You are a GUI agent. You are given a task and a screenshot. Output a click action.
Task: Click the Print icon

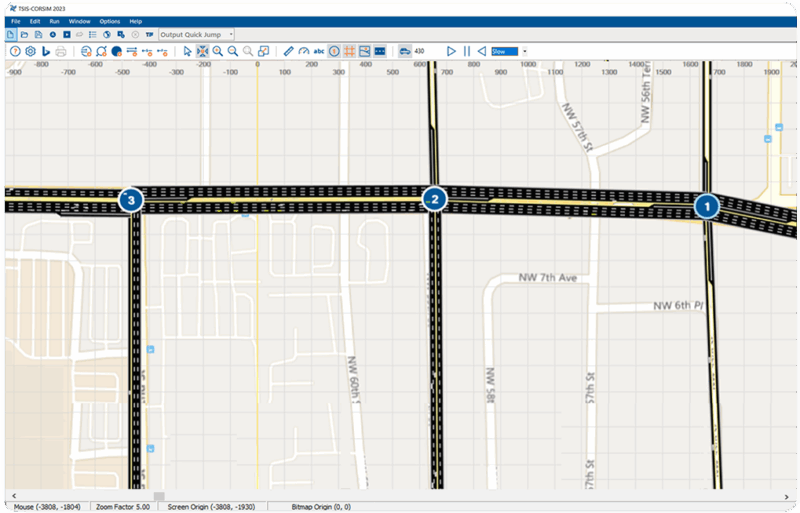(x=61, y=51)
